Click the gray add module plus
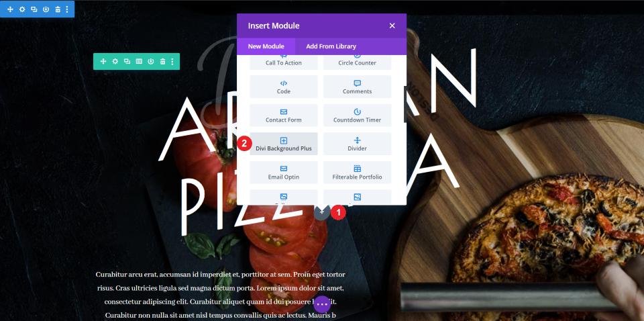This screenshot has height=321, width=644. 321,212
